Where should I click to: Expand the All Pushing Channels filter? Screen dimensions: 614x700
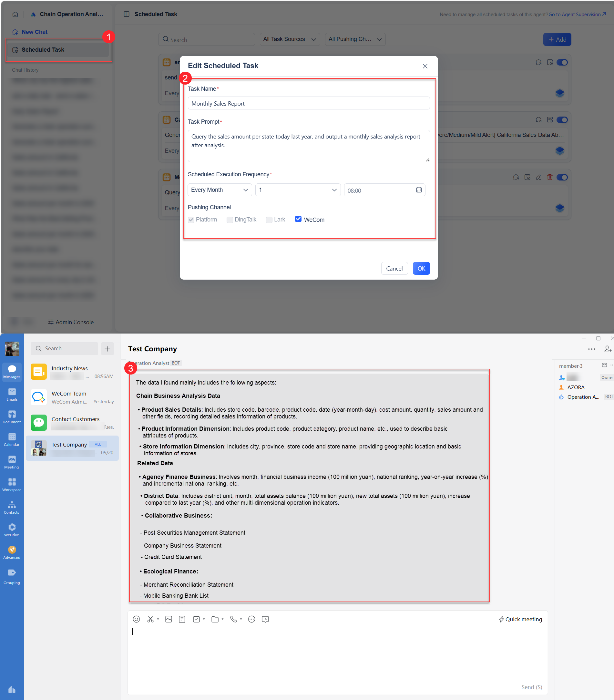(x=355, y=39)
